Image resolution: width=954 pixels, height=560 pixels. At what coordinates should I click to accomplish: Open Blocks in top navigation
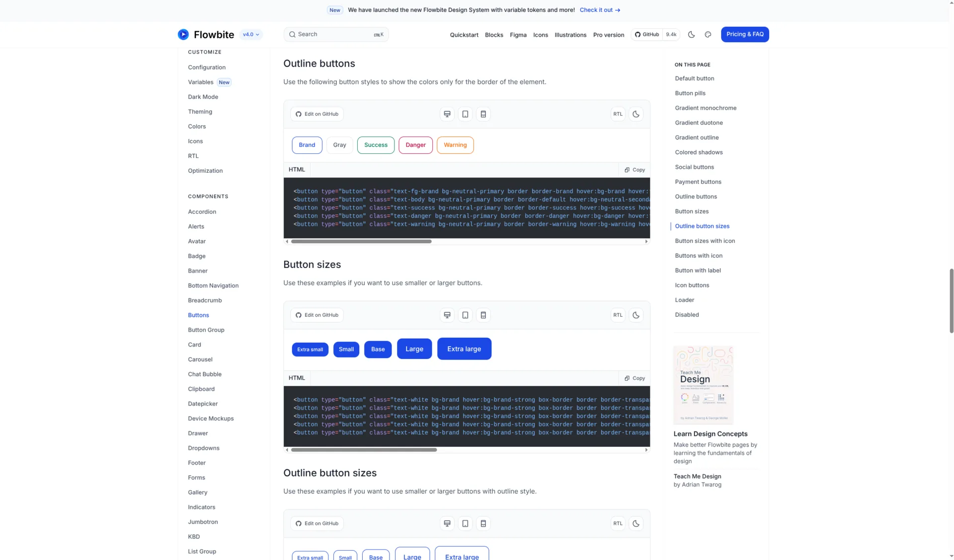coord(494,35)
